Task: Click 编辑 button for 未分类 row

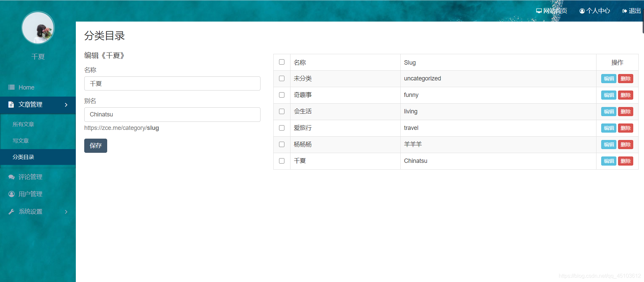Action: pyautogui.click(x=609, y=78)
